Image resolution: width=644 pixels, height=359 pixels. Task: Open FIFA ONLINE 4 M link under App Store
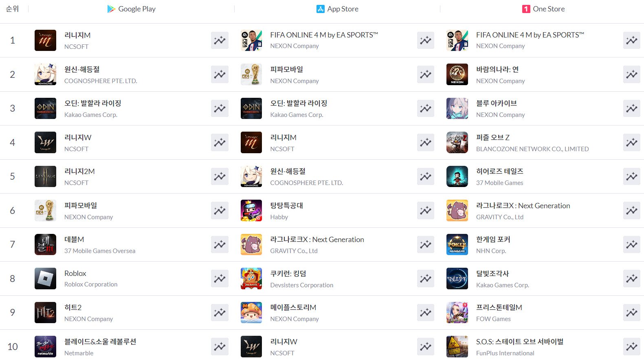coord(324,35)
